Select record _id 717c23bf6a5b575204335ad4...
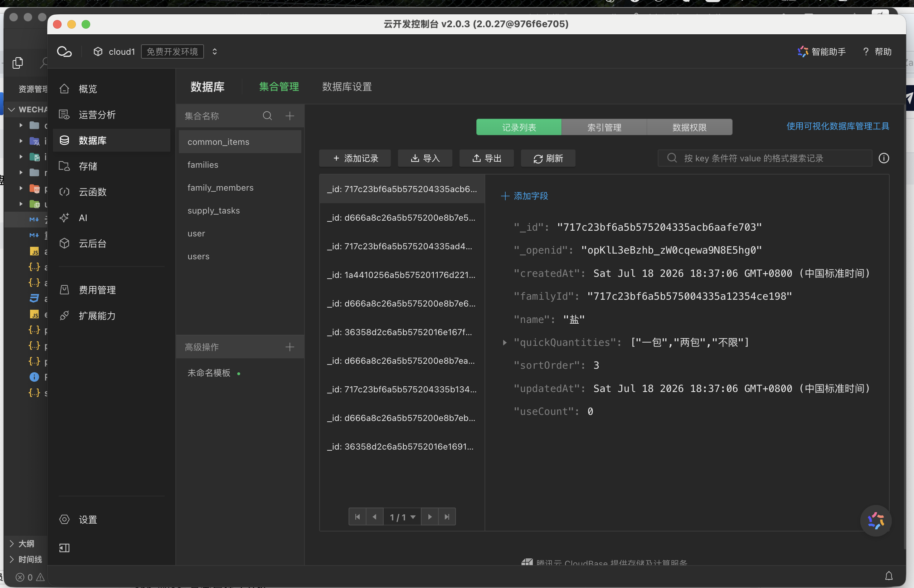914x588 pixels. coord(402,246)
